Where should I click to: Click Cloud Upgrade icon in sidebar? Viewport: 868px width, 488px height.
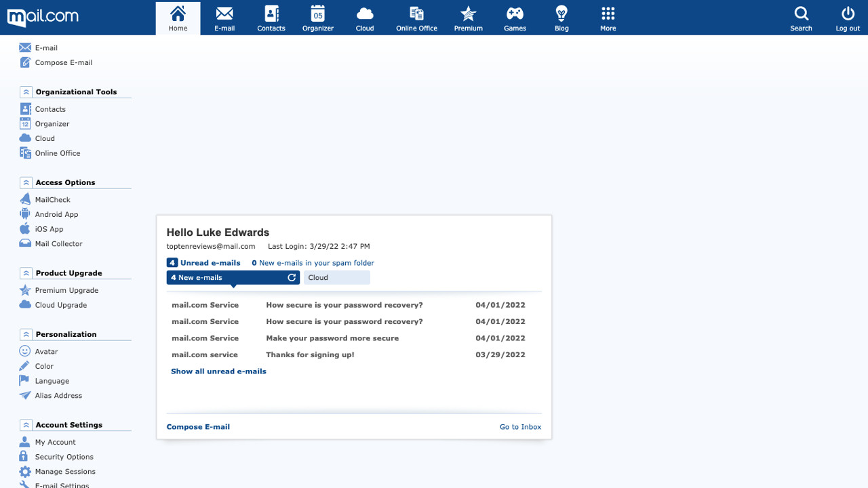(x=25, y=305)
